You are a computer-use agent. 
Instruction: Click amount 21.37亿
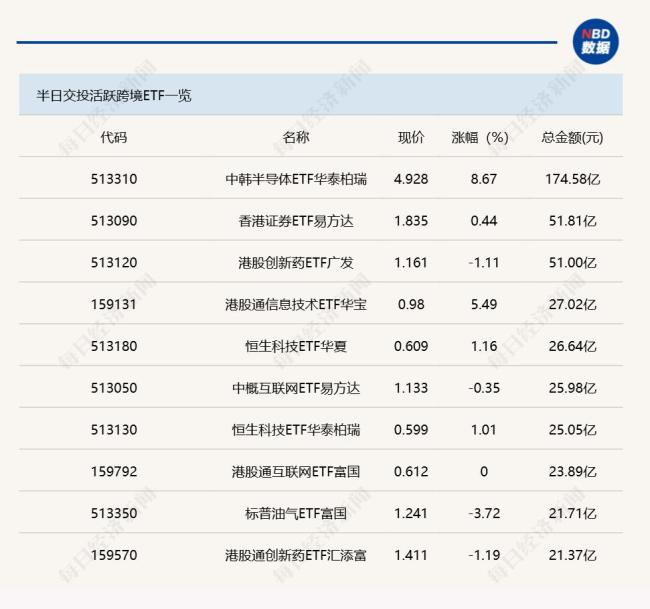pyautogui.click(x=572, y=555)
